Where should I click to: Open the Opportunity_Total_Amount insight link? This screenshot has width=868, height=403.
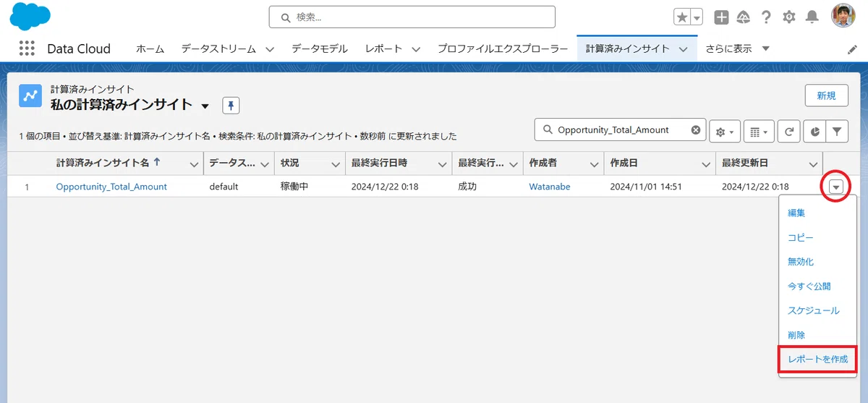111,187
